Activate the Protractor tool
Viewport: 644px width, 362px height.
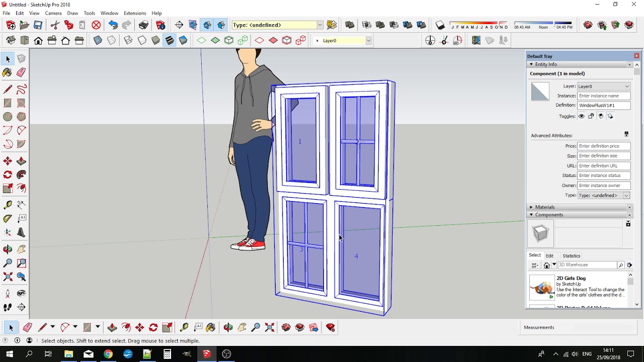8,219
